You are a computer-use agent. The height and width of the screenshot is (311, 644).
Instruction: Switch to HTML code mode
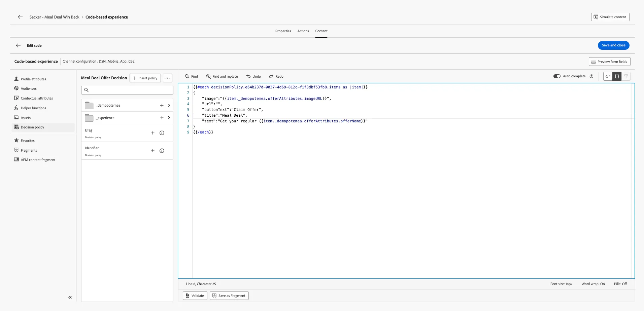point(608,76)
